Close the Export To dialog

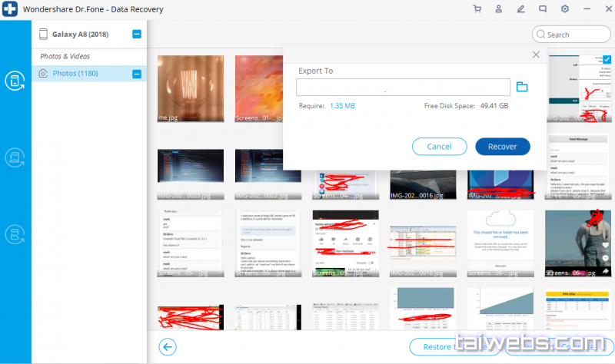(537, 55)
